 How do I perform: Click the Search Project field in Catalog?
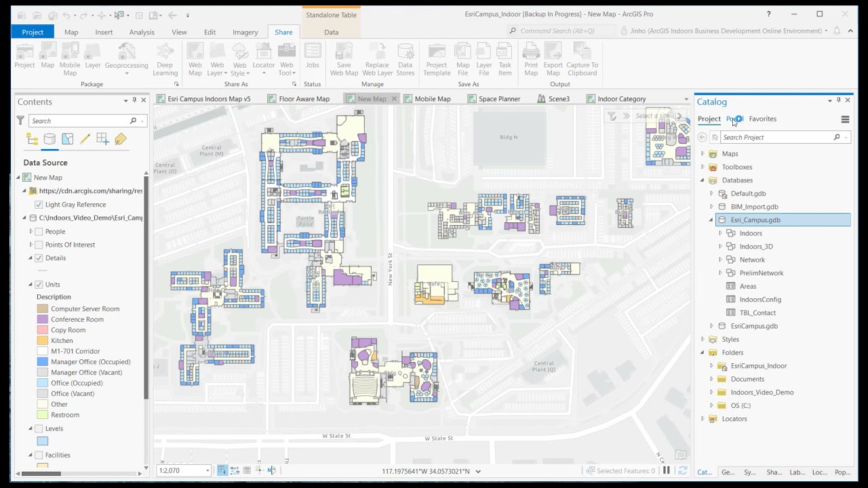pyautogui.click(x=776, y=137)
